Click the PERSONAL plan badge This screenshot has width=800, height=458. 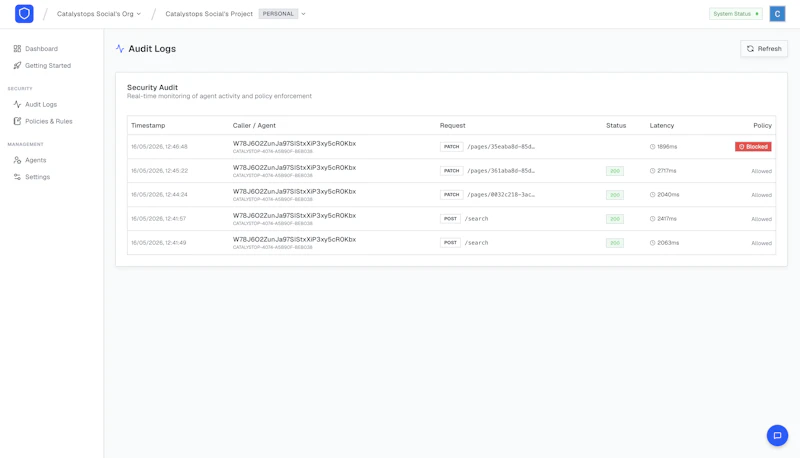278,14
